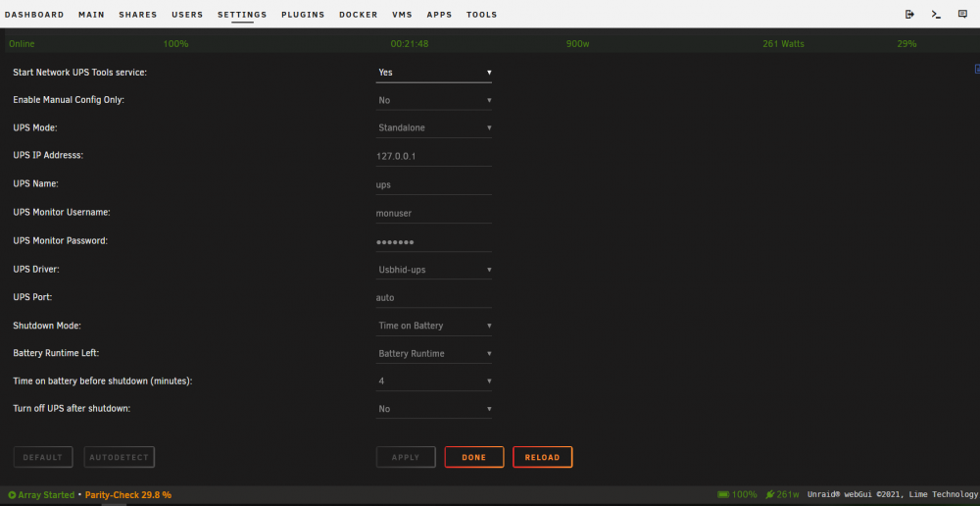Expand Turn off UPS after shutdown dropdown
The image size is (980, 506).
[x=434, y=408]
